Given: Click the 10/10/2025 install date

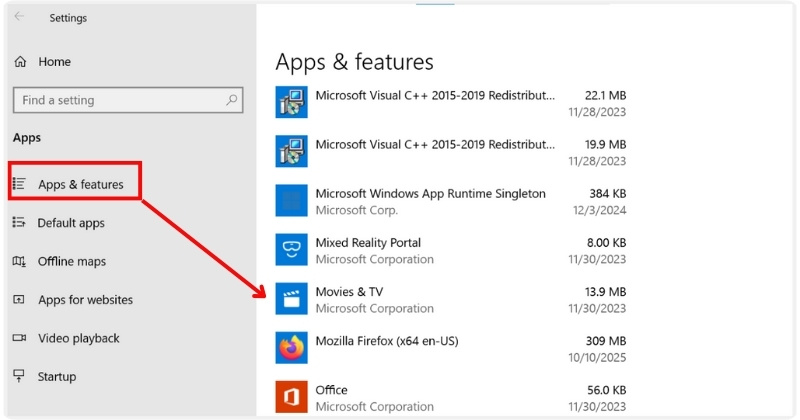Looking at the screenshot, I should 597,357.
